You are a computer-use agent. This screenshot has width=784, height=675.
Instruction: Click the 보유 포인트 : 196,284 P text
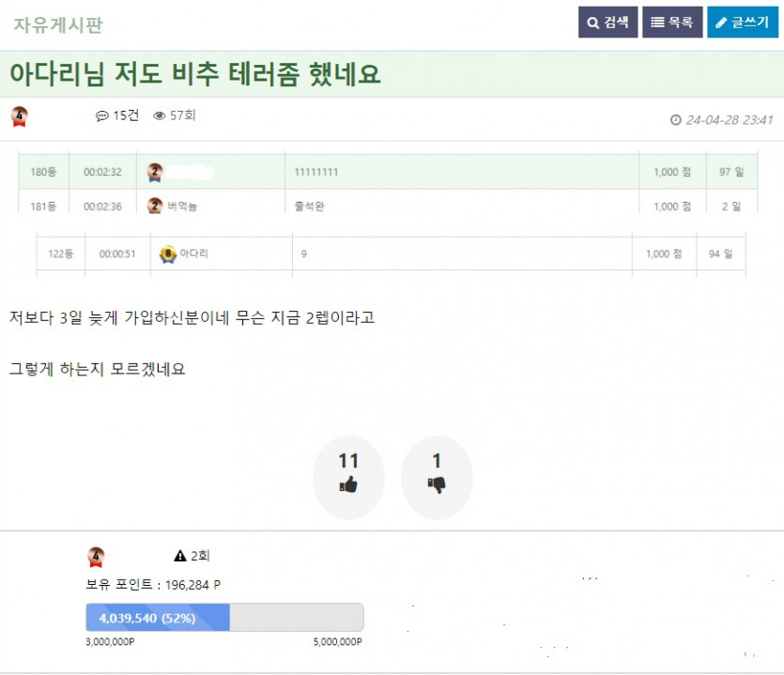coord(153,585)
